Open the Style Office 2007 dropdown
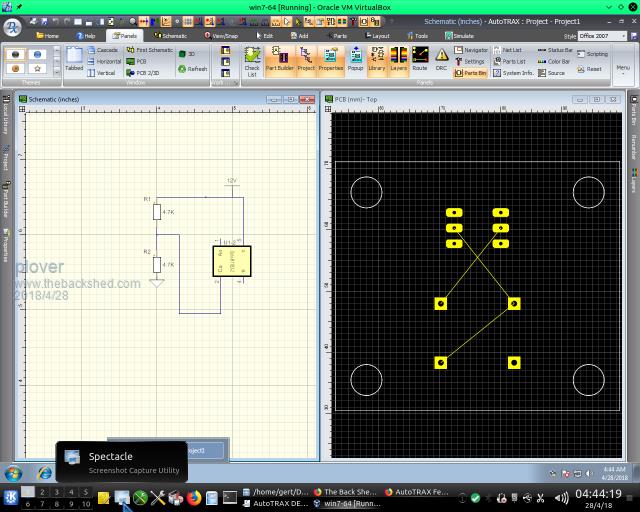 [606, 35]
